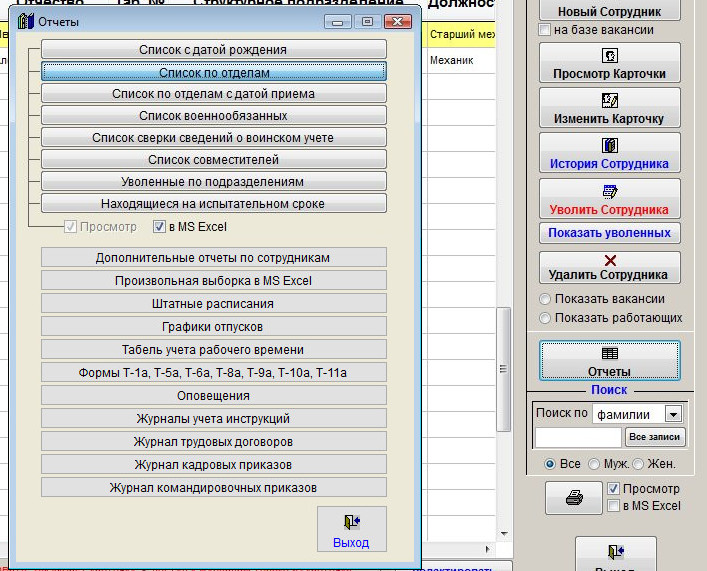Click the 'Просмотр' checkbox in Отчеты dialog
This screenshot has height=571, width=707.
[x=70, y=226]
